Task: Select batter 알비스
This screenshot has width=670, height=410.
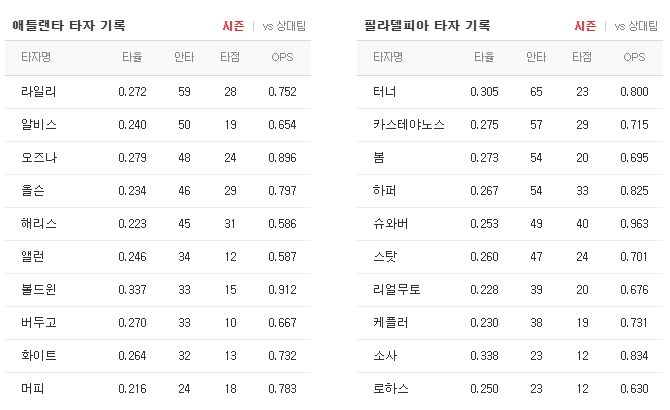Action: click(x=39, y=124)
